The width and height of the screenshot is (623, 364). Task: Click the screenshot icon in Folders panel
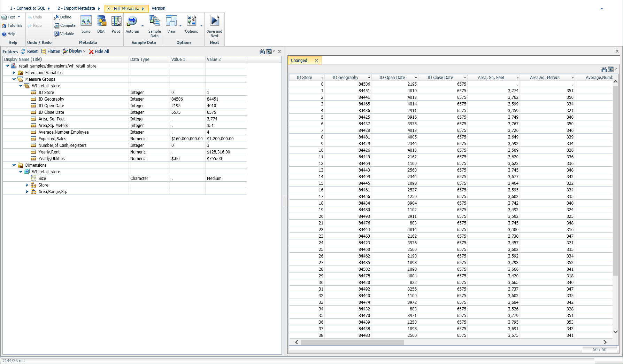269,52
